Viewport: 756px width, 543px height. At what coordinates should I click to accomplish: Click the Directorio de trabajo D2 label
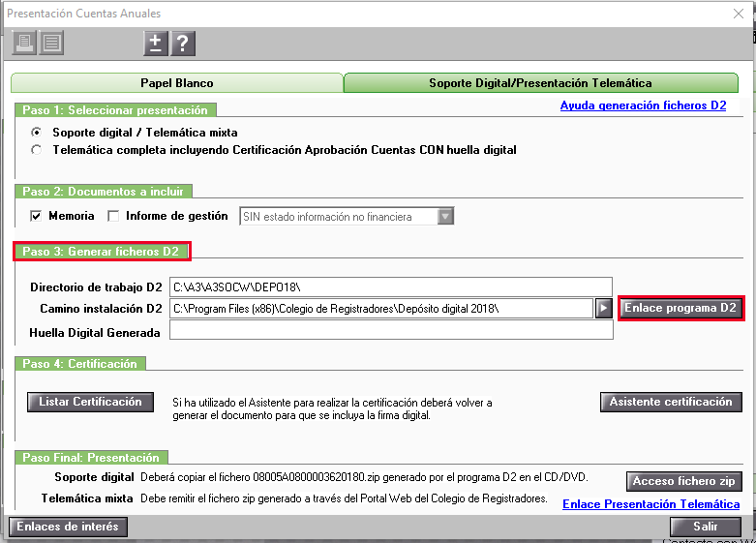coord(96,287)
